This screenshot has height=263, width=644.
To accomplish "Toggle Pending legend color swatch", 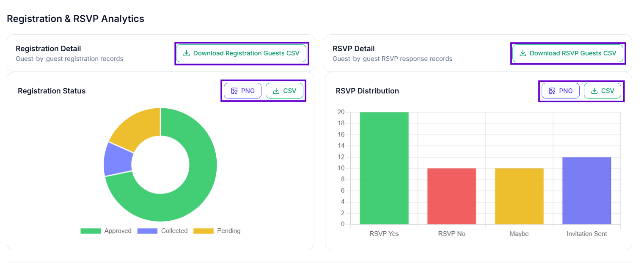I will (x=204, y=231).
